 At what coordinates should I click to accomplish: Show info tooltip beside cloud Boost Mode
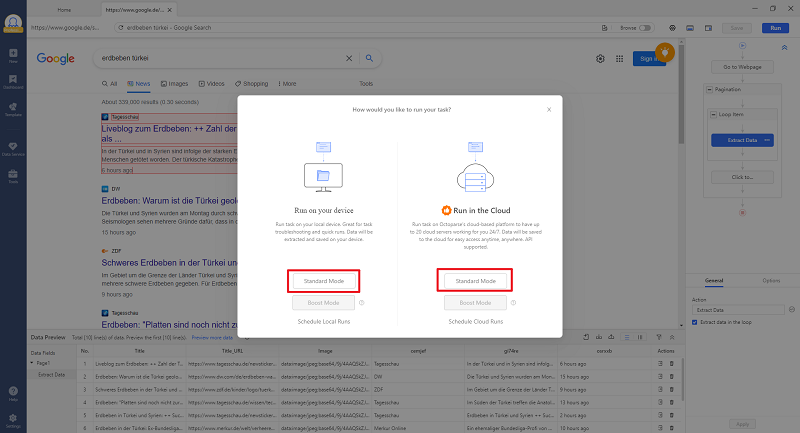(513, 303)
